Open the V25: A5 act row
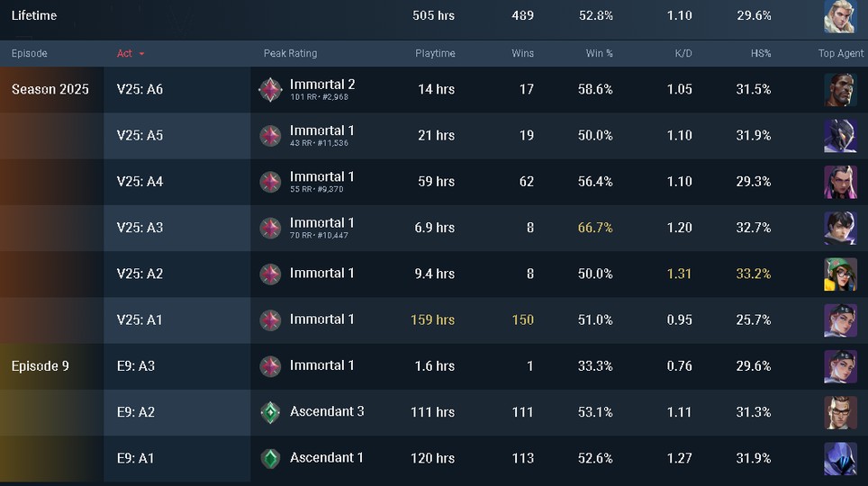 pos(140,136)
